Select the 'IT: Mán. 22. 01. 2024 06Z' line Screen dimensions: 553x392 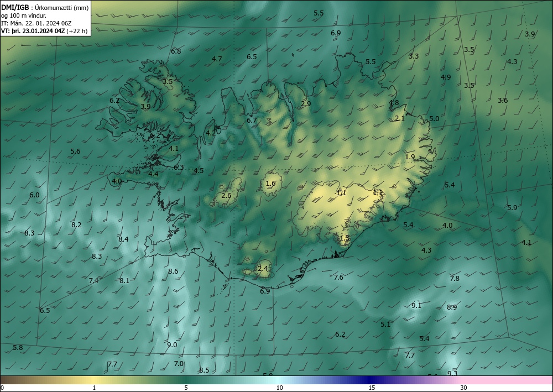[x=36, y=23]
